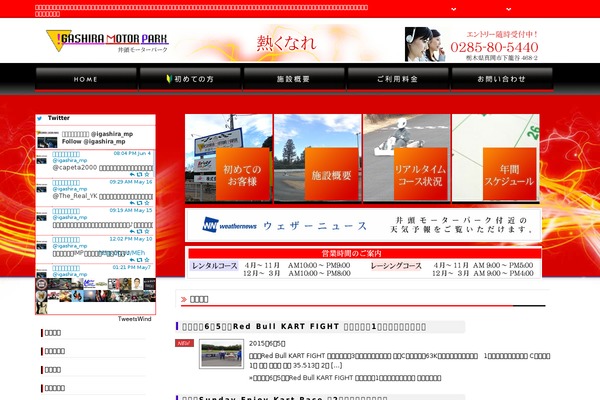Click the 営業時間のご案内 header bar

[365, 253]
